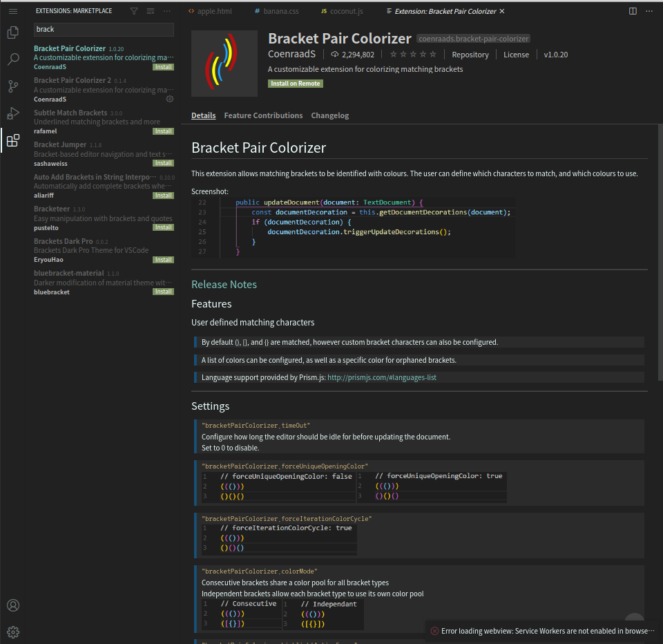Image resolution: width=663 pixels, height=644 pixels.
Task: Open the Feature Contributions tab
Action: pos(263,115)
